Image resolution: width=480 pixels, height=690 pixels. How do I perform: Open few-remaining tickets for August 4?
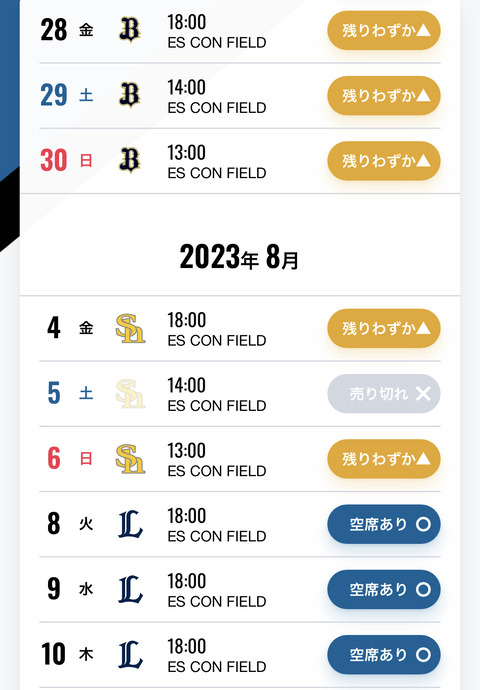click(x=384, y=328)
